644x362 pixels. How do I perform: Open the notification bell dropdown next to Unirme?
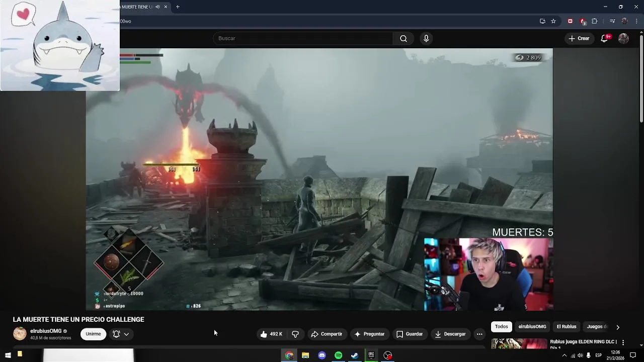(x=121, y=334)
